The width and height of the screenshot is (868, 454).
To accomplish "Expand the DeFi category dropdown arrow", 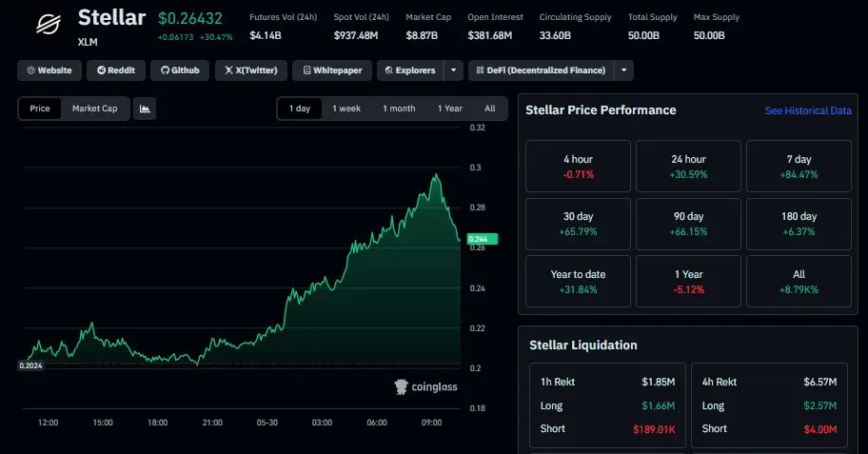I will 624,70.
